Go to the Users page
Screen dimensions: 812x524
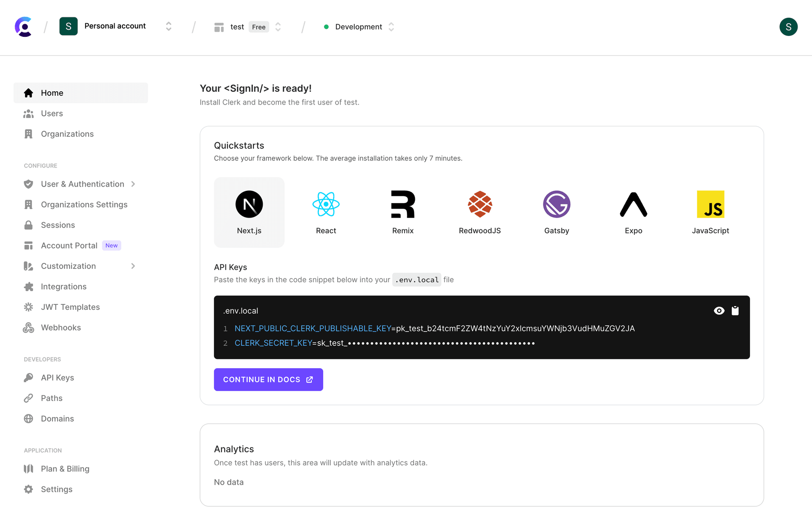pyautogui.click(x=51, y=113)
